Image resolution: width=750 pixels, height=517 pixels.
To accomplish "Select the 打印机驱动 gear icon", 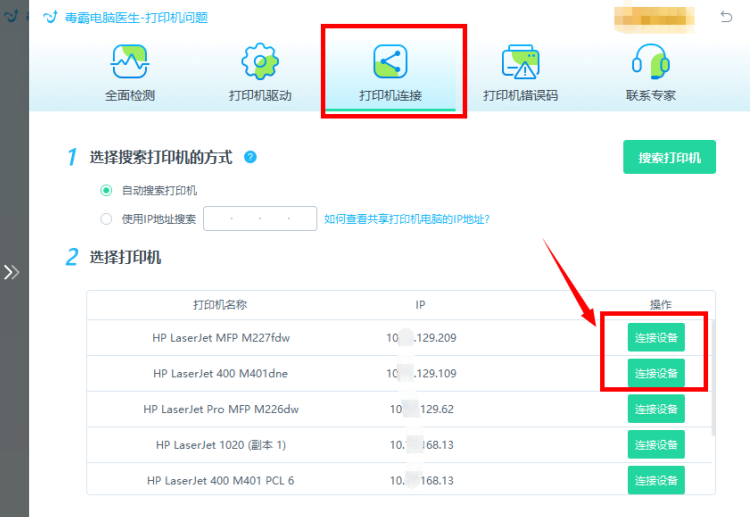I will (x=260, y=61).
